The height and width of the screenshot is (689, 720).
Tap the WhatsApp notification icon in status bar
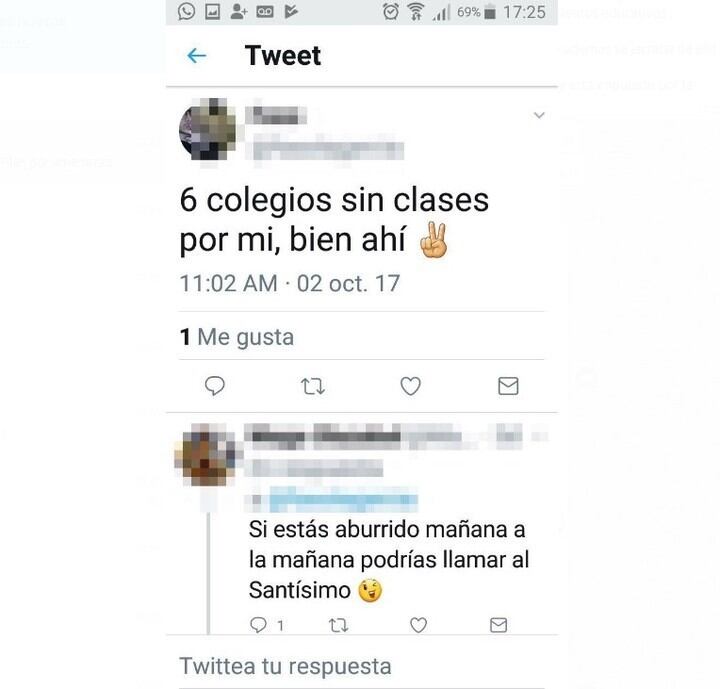pyautogui.click(x=186, y=12)
